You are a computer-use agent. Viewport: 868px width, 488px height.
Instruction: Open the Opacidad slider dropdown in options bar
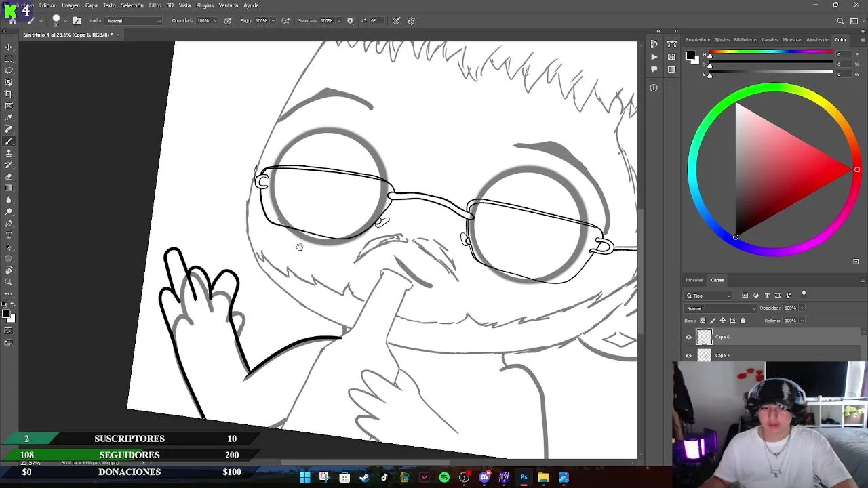tap(215, 21)
